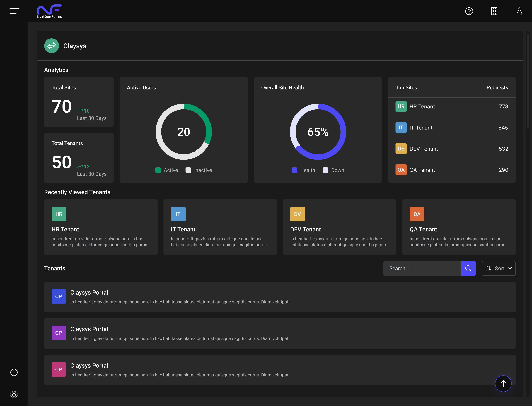The image size is (532, 406).
Task: Toggle the Down legend item
Action: [x=333, y=170]
